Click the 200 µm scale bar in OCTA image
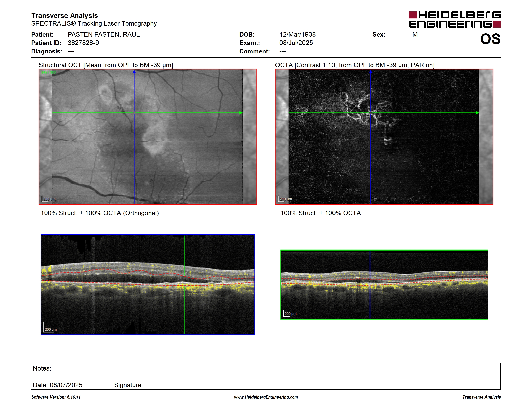 coord(285,199)
